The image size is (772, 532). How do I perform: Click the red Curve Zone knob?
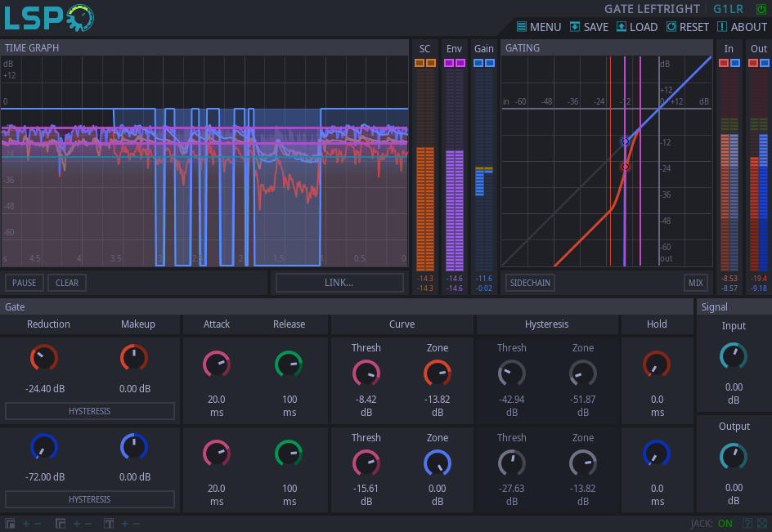click(x=438, y=373)
